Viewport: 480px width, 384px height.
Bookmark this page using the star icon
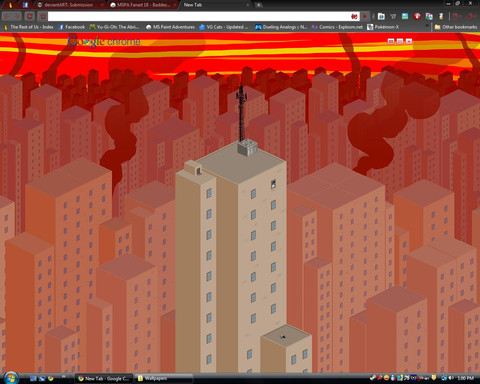[x=43, y=16]
